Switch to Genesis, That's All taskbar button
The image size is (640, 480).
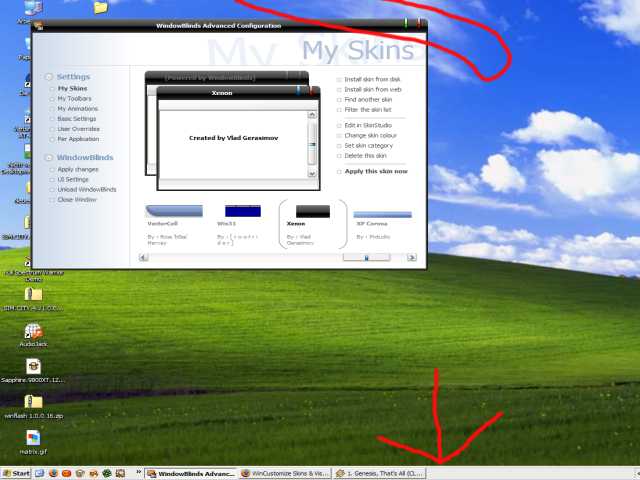[379, 473]
